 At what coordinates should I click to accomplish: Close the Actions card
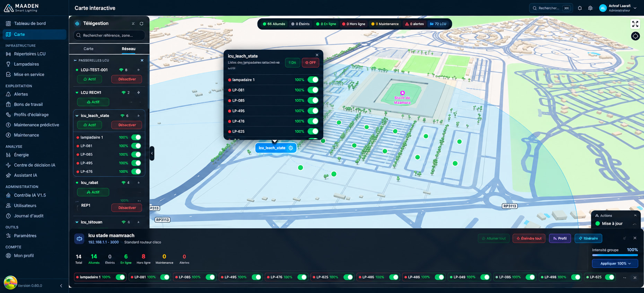coord(635,215)
